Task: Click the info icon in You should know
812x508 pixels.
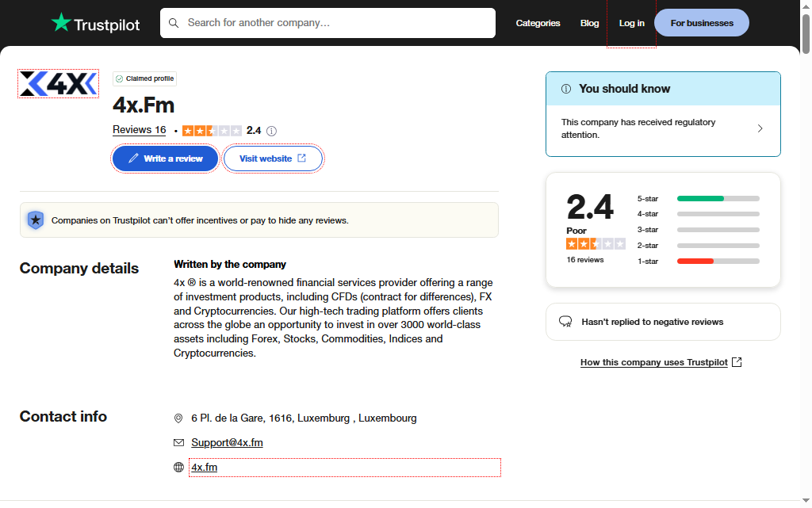Action: (566, 89)
